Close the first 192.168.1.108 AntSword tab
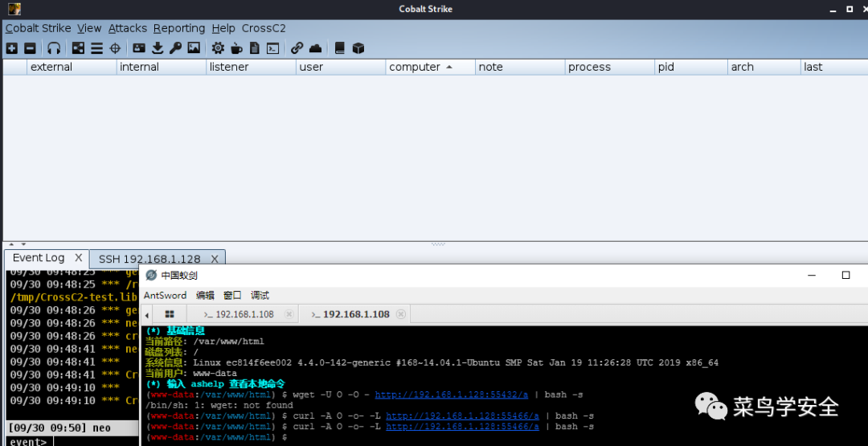Viewport: 868px width, 446px height. click(x=289, y=314)
